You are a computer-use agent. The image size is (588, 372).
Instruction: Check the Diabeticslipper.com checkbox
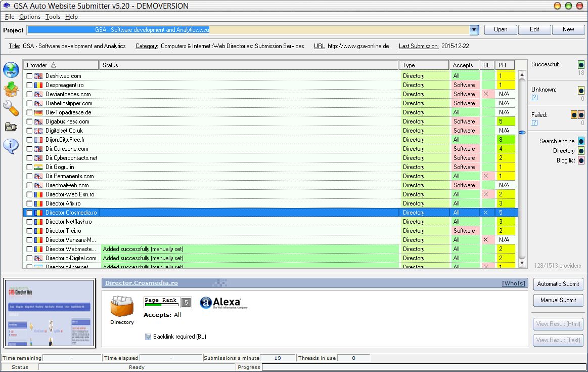pos(29,103)
